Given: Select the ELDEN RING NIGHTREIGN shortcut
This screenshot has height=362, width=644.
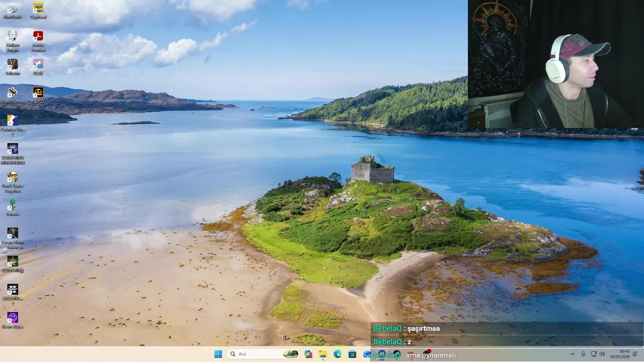Looking at the screenshot, I should click(13, 154).
